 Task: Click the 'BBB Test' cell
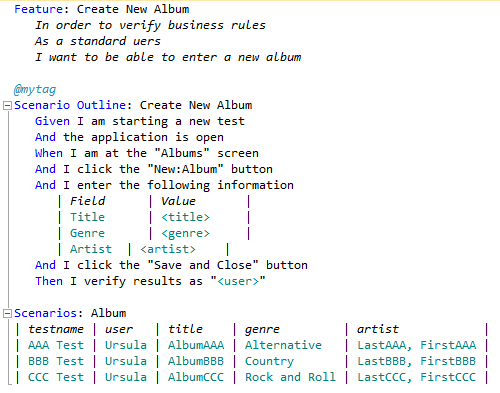56,361
